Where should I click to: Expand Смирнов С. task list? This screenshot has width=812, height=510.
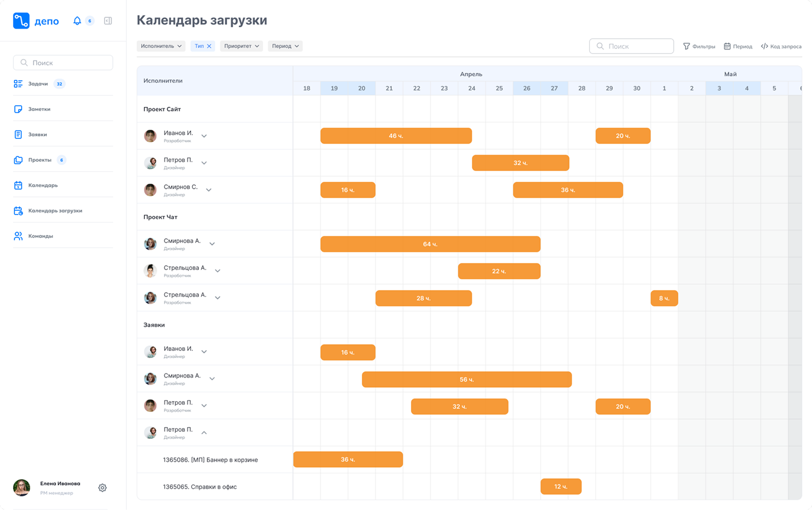[209, 190]
